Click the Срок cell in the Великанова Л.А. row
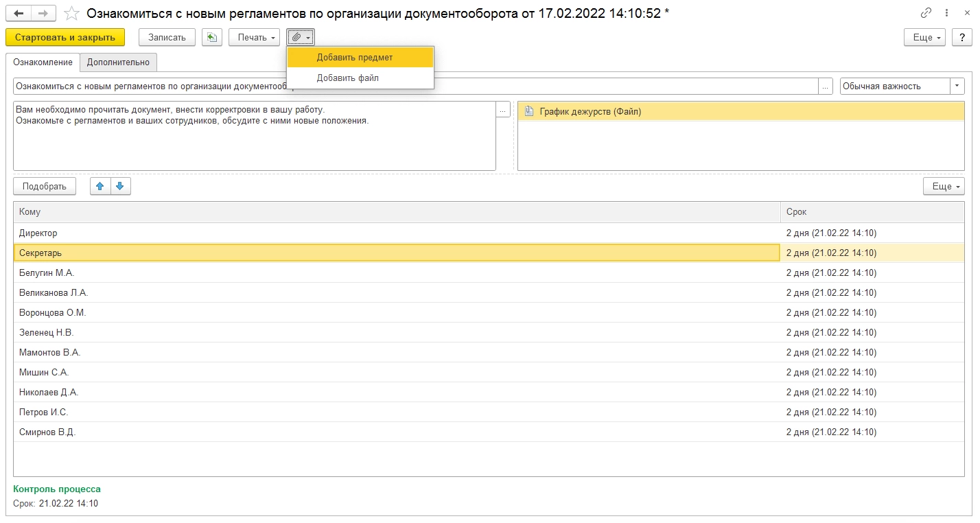980x523 pixels. click(872, 292)
